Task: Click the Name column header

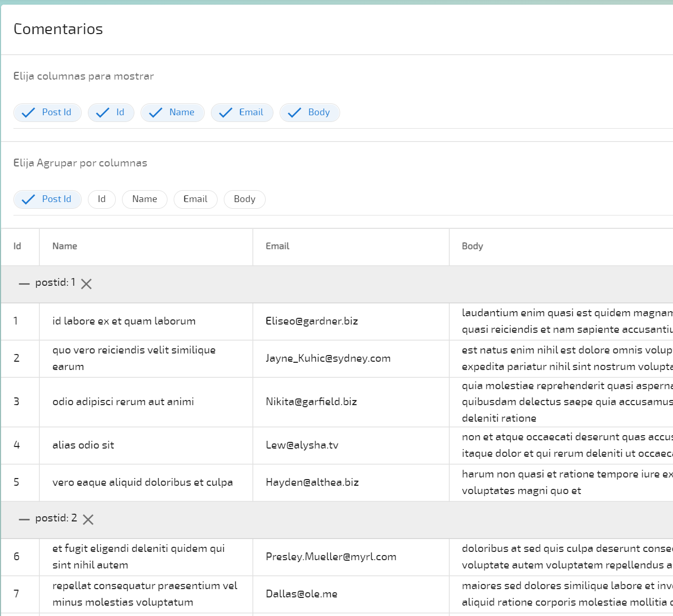Action: click(x=65, y=247)
